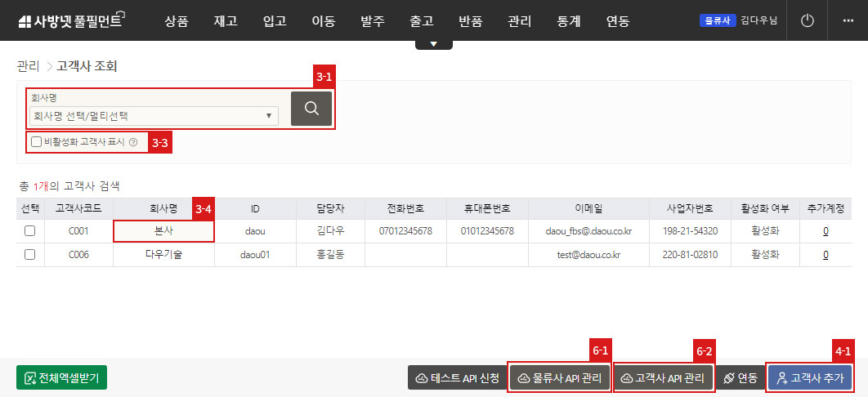The height and width of the screenshot is (397, 868).
Task: Open the 반품 menu
Action: [x=471, y=21]
